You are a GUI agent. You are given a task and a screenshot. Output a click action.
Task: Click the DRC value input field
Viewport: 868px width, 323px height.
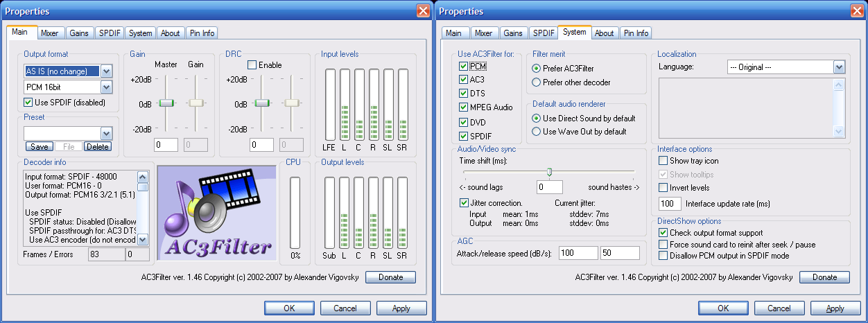pos(262,145)
